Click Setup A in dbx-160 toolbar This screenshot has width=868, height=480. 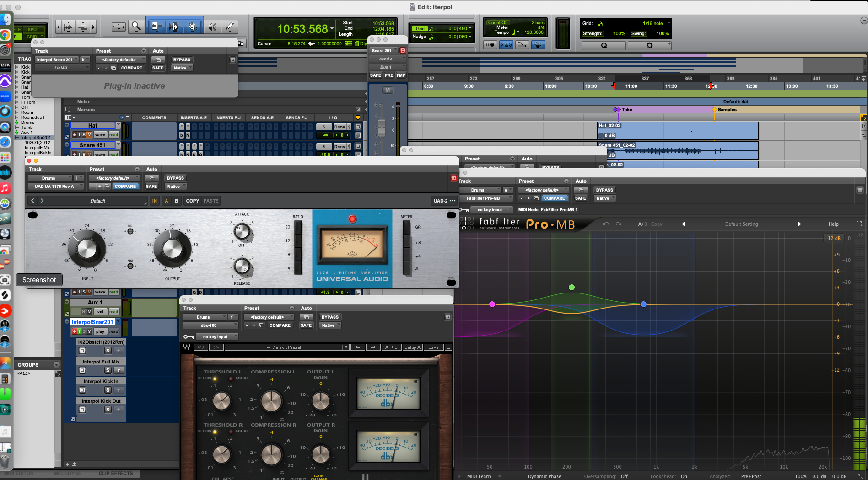pyautogui.click(x=412, y=347)
